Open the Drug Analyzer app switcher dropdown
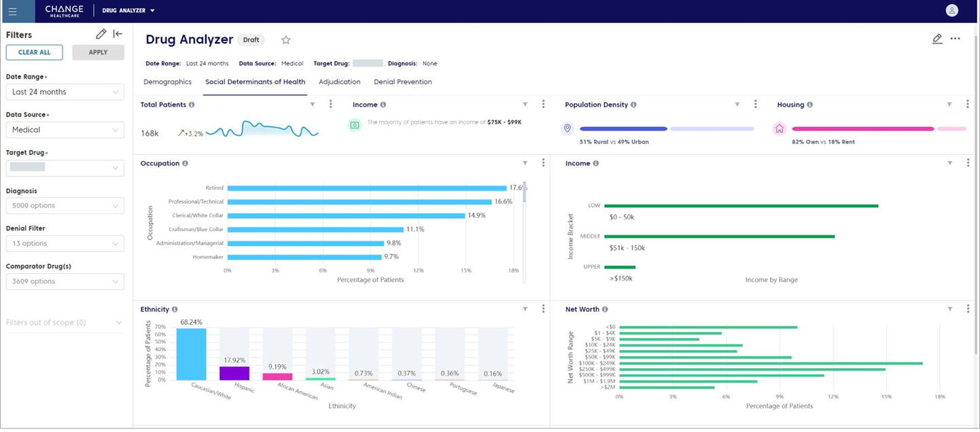This screenshot has height=432, width=980. click(x=128, y=11)
